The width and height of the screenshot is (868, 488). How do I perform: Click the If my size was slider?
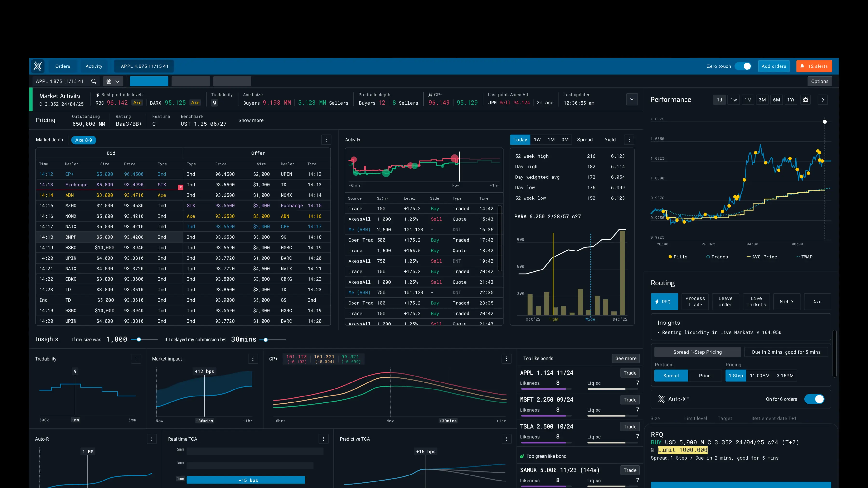[x=144, y=340]
